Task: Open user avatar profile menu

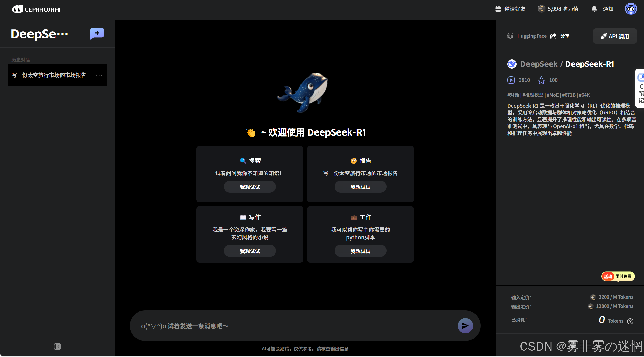Action: point(631,9)
